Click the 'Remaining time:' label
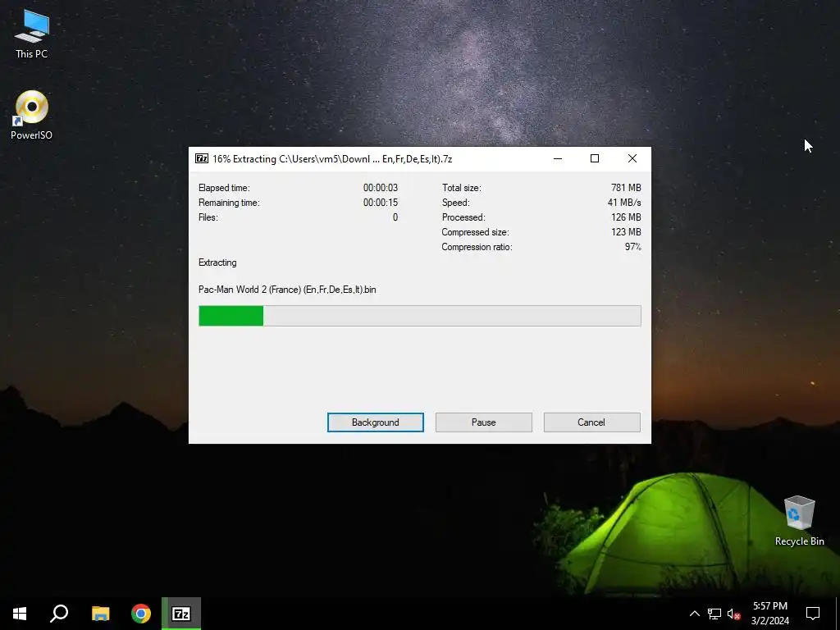 [x=229, y=203]
